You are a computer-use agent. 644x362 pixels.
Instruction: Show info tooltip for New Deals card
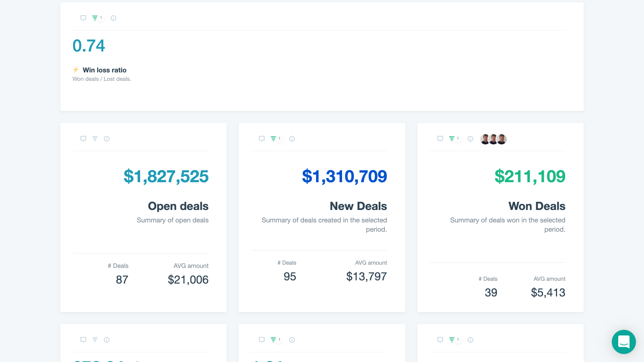tap(292, 139)
